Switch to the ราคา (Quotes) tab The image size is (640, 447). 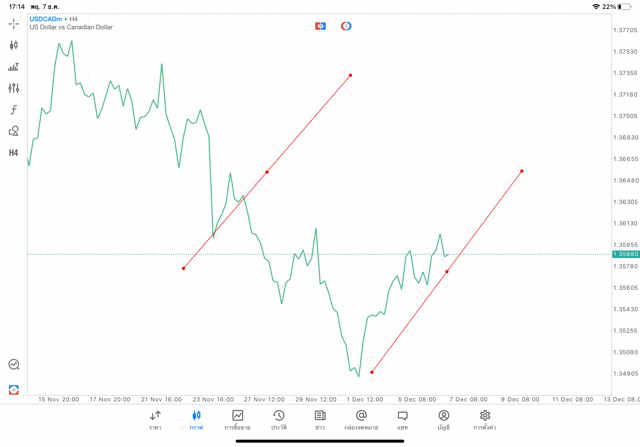point(155,420)
